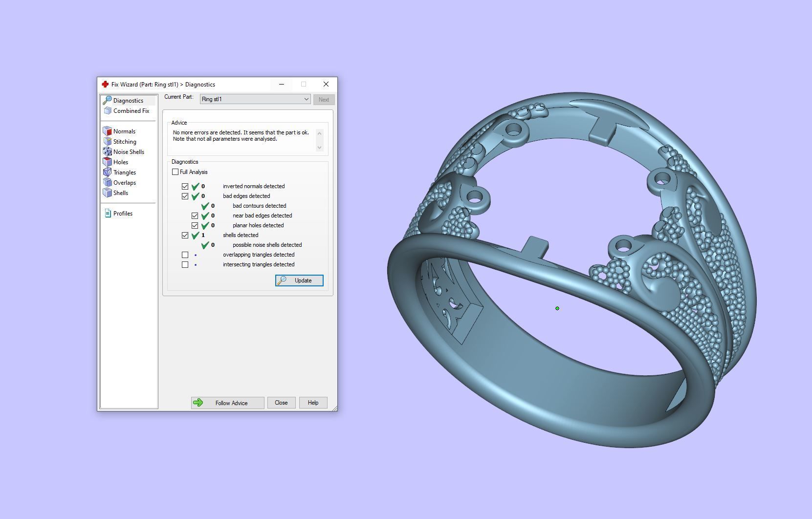The image size is (812, 519).
Task: Close the Fix Wizard with the title bar X
Action: (x=326, y=84)
